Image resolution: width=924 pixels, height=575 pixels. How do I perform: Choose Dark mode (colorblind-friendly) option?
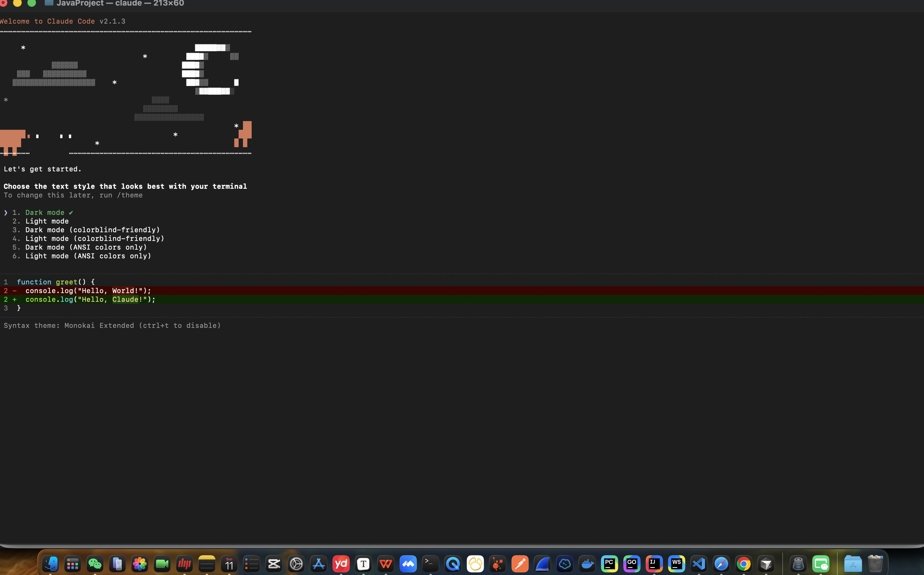[x=93, y=230]
